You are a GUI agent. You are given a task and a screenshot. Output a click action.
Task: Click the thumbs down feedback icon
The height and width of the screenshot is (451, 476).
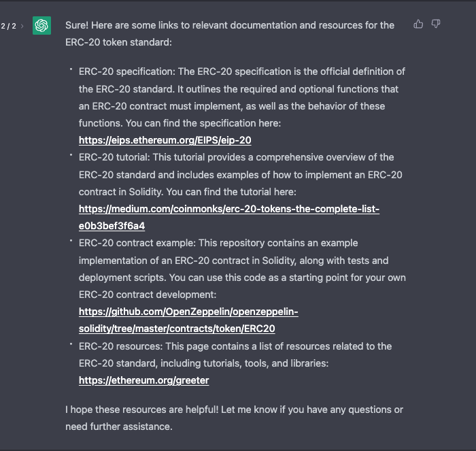point(436,24)
